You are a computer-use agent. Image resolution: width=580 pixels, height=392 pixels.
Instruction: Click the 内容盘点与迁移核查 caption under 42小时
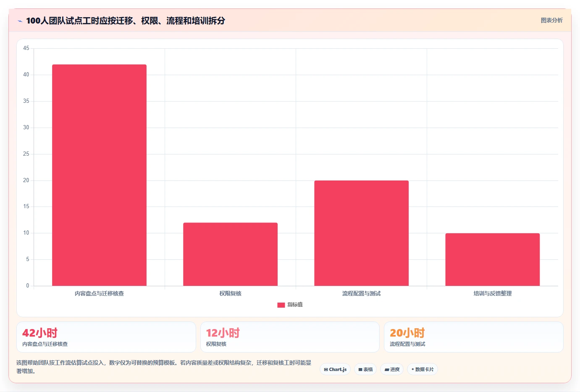[x=45, y=344]
